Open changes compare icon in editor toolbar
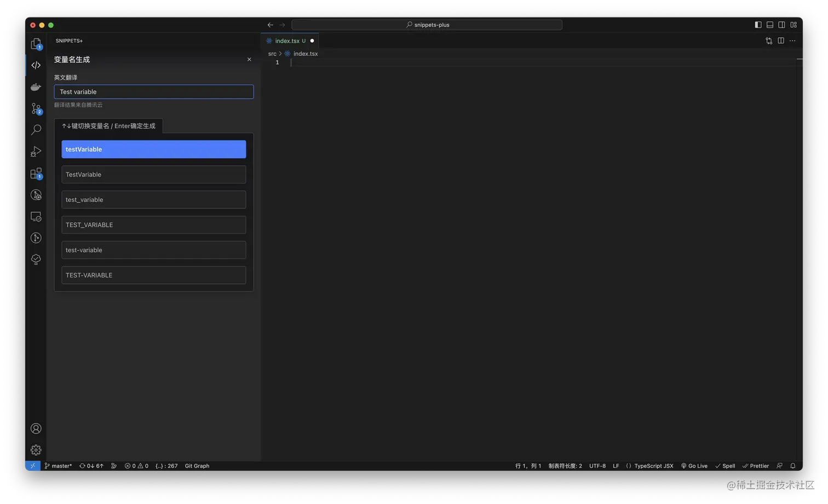 click(769, 40)
